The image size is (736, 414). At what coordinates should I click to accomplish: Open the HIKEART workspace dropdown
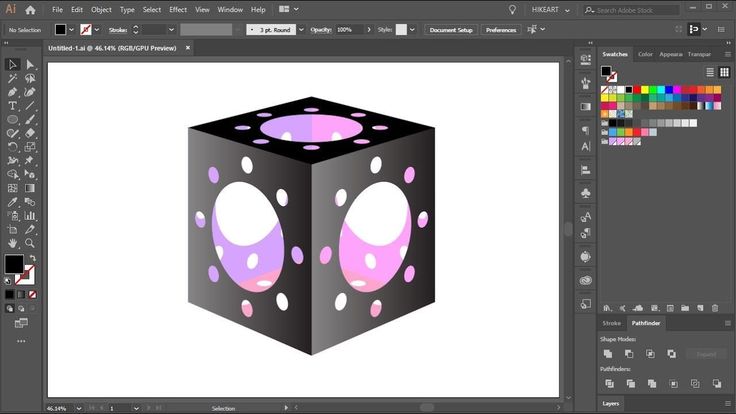click(x=552, y=9)
